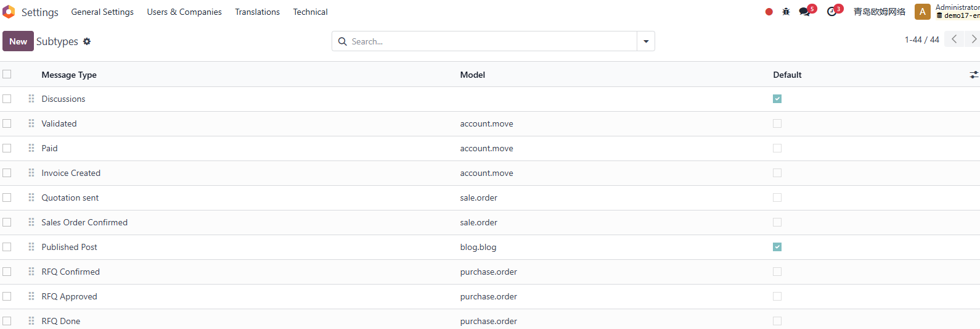
Task: Sort by Default column header
Action: pos(787,75)
